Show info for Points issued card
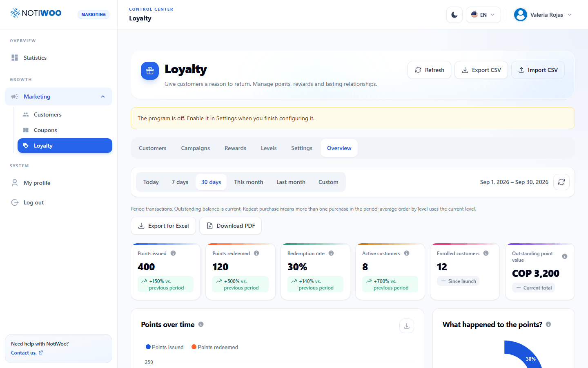 click(173, 253)
